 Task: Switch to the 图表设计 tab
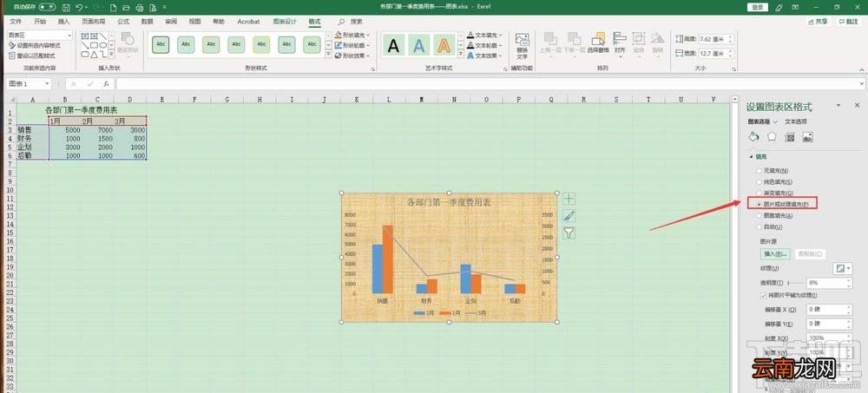click(285, 22)
